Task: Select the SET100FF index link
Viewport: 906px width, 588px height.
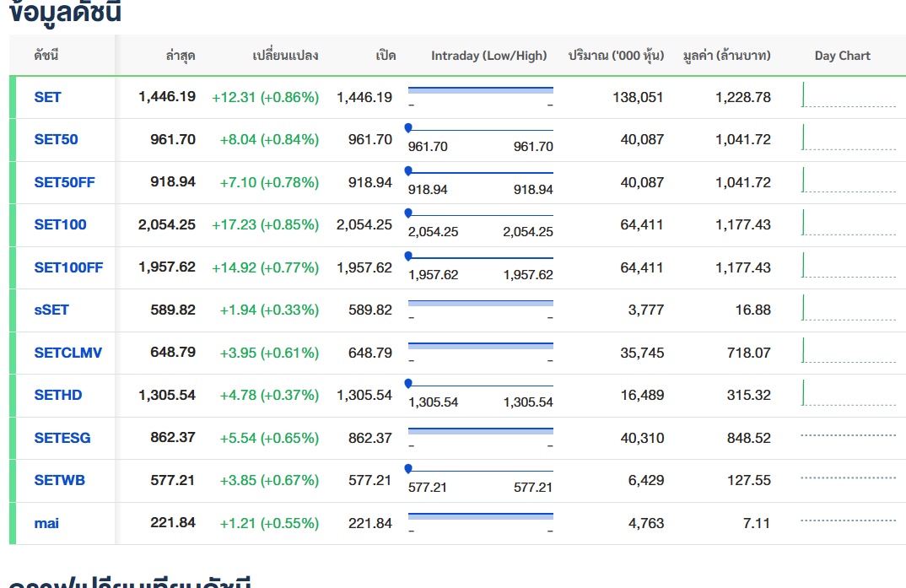Action: pyautogui.click(x=68, y=267)
